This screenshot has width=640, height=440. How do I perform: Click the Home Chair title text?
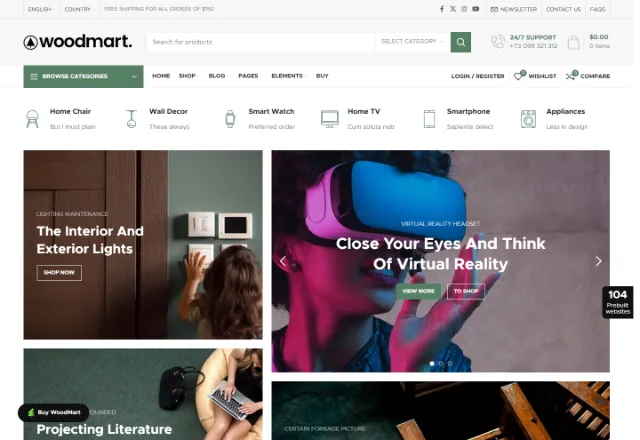coord(70,111)
